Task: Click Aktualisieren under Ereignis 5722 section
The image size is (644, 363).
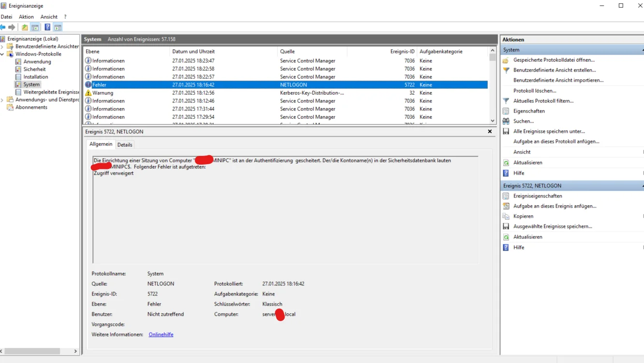Action: coord(528,237)
